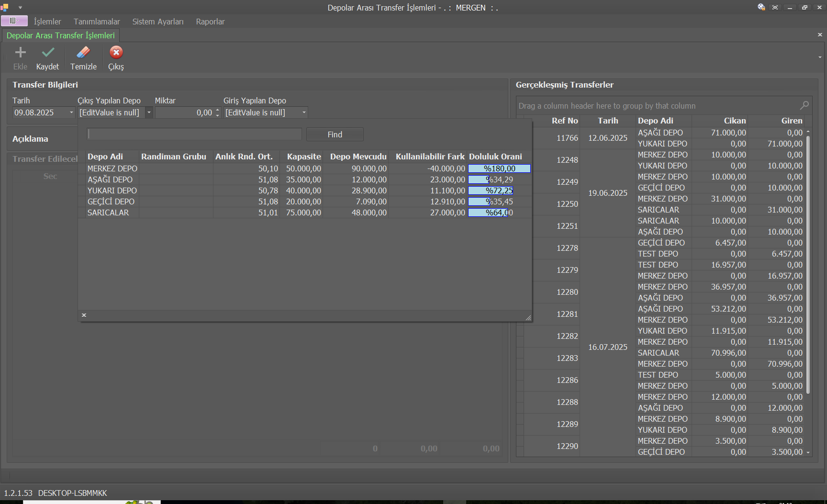Open the quick access toolbar arrow

click(20, 8)
